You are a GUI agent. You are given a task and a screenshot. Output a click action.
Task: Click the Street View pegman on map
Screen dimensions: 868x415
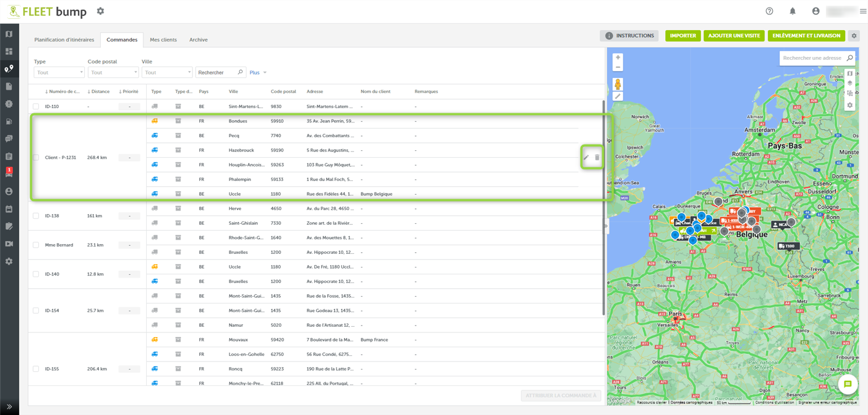618,84
